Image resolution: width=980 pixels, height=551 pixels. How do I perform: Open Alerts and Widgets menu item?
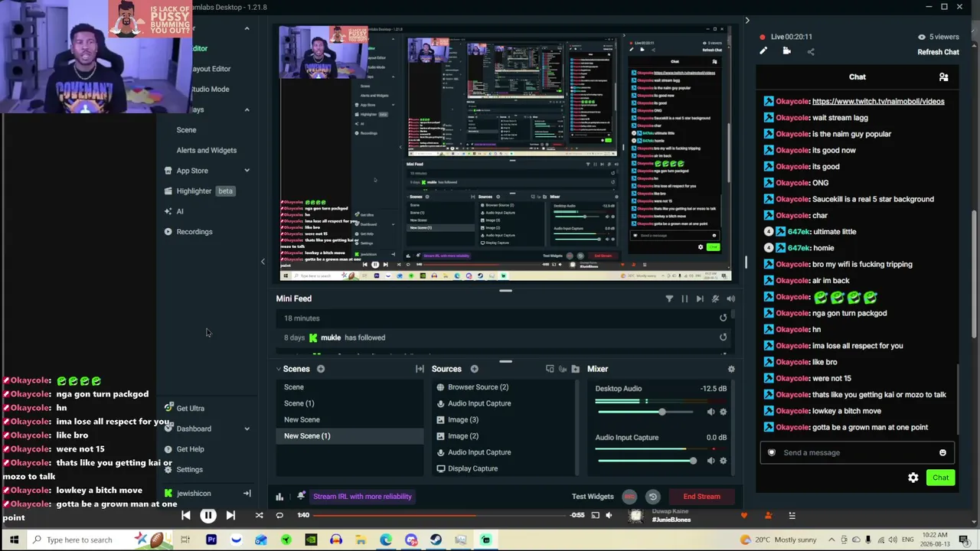[207, 151]
